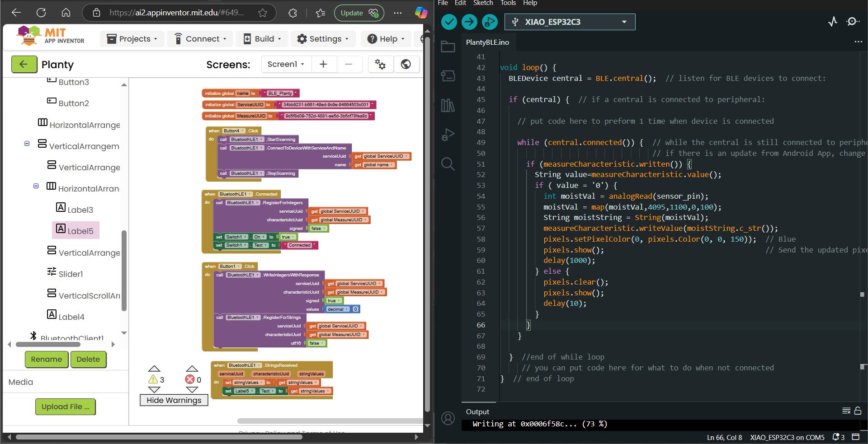868x444 pixels.
Task: Open the Arduino Tools menu
Action: pyautogui.click(x=508, y=3)
